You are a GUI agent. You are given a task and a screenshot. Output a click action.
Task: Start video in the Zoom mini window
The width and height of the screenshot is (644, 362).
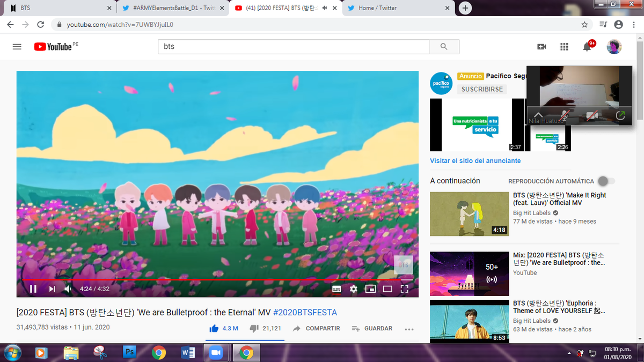[x=592, y=115]
